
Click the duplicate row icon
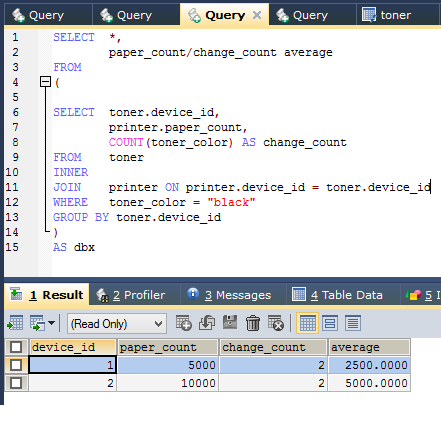[207, 323]
